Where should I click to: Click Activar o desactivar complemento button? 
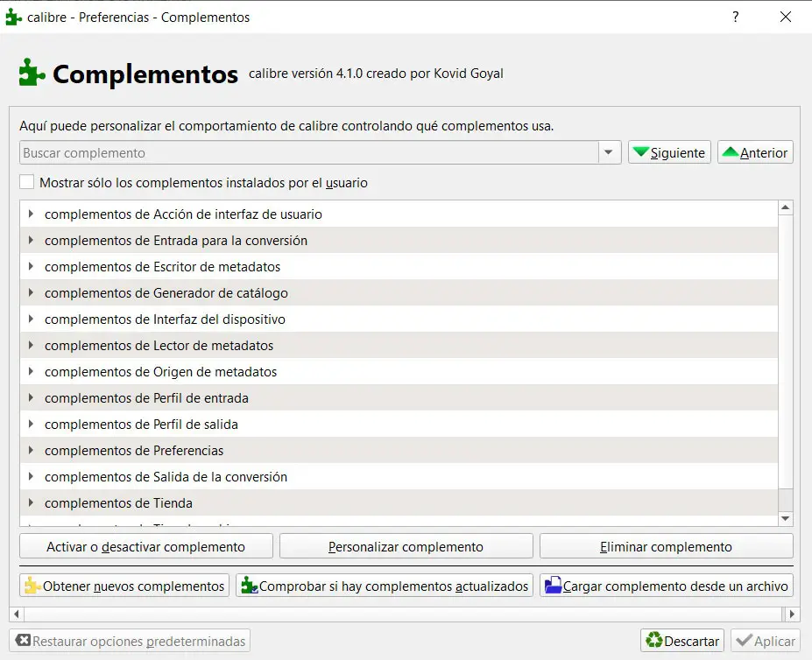pyautogui.click(x=146, y=546)
